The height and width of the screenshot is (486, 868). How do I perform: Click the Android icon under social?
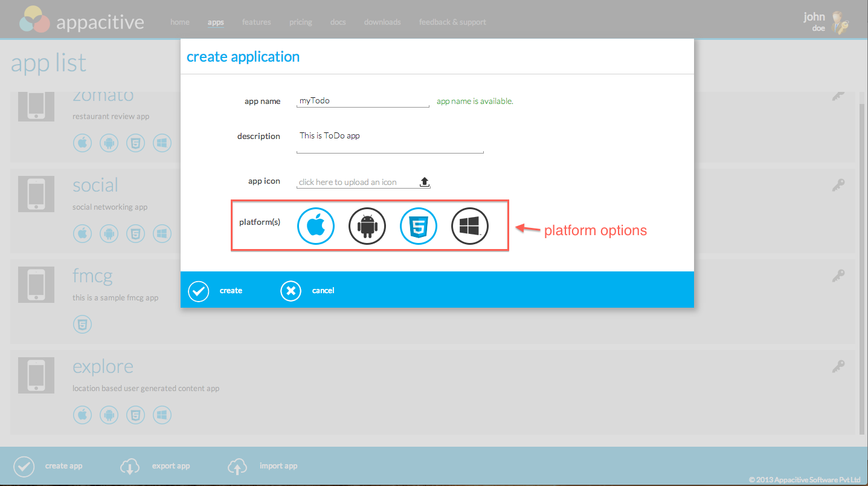click(109, 233)
